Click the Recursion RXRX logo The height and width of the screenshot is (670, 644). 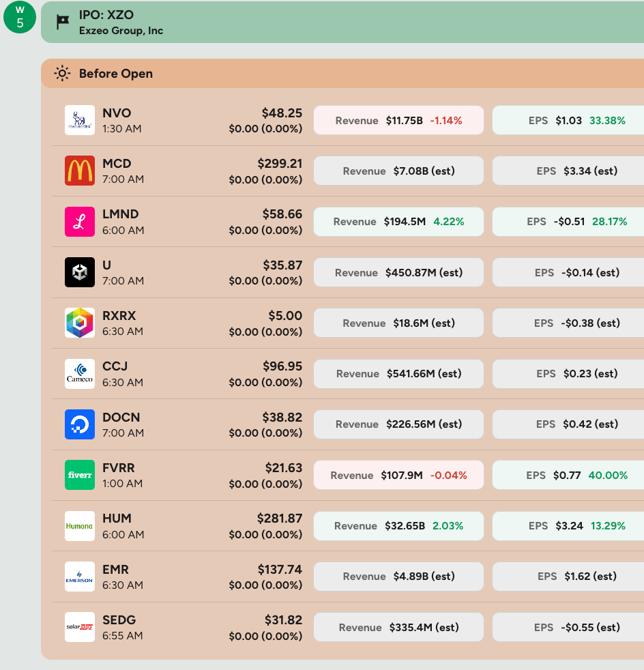[80, 323]
